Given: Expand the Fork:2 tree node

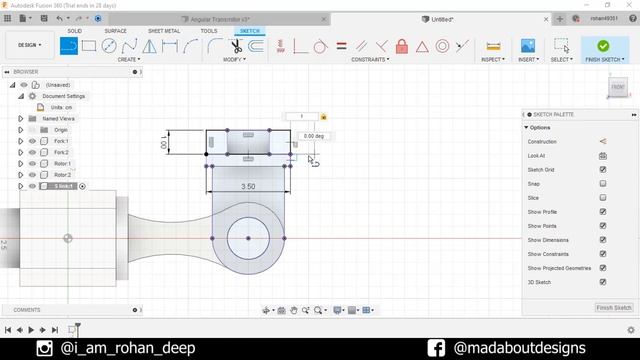Looking at the screenshot, I should 20,152.
